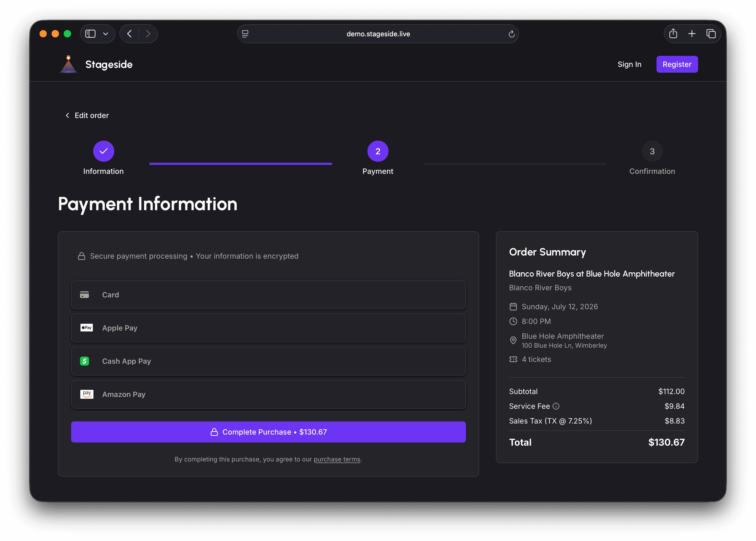Select Card payment method

268,295
